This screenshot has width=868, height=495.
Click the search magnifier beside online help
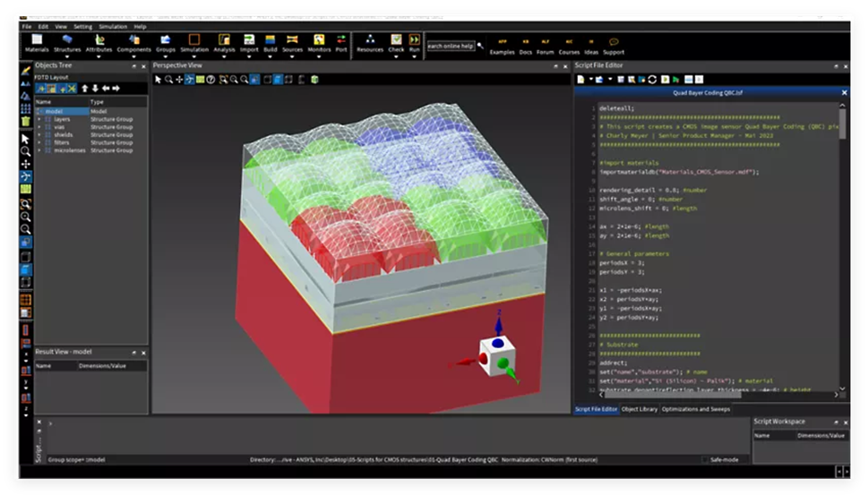coord(480,46)
